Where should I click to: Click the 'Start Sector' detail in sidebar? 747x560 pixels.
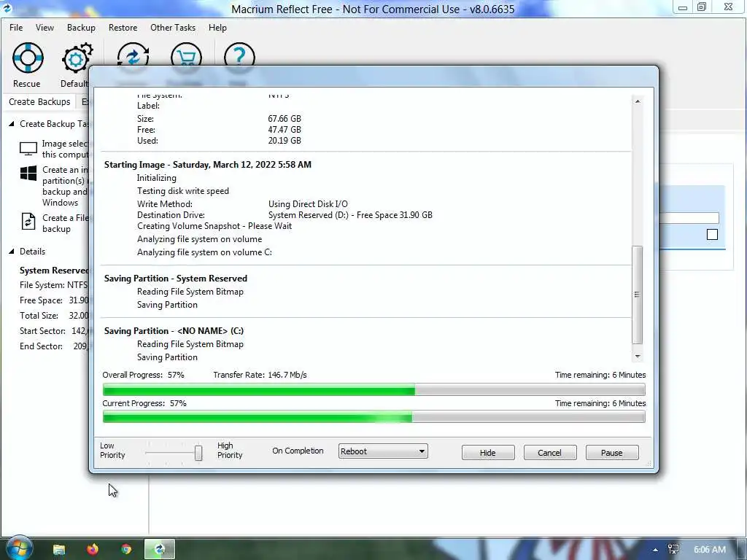point(53,331)
